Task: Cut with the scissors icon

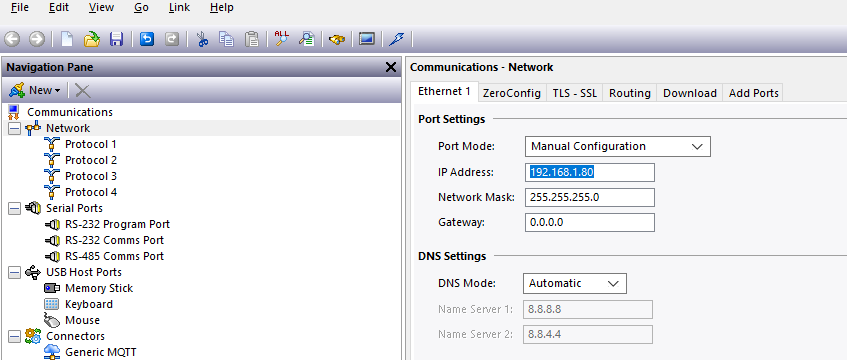Action: [203, 39]
